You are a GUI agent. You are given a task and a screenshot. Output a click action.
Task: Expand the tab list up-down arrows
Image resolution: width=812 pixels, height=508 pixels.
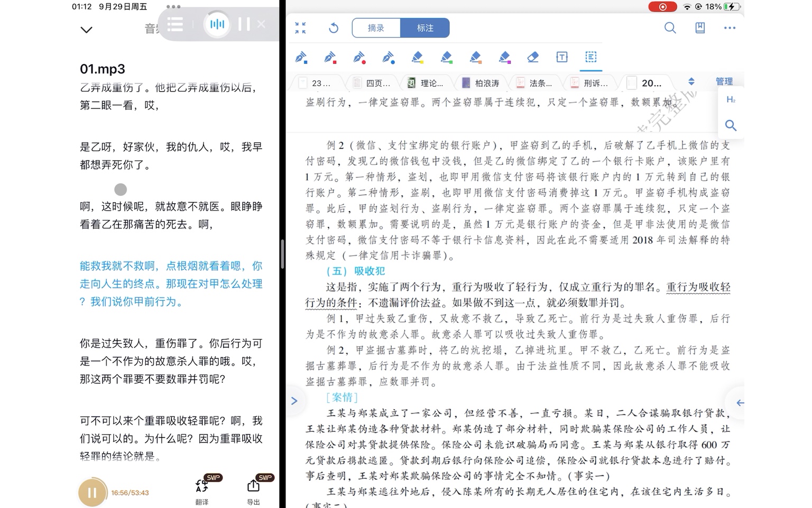[691, 81]
